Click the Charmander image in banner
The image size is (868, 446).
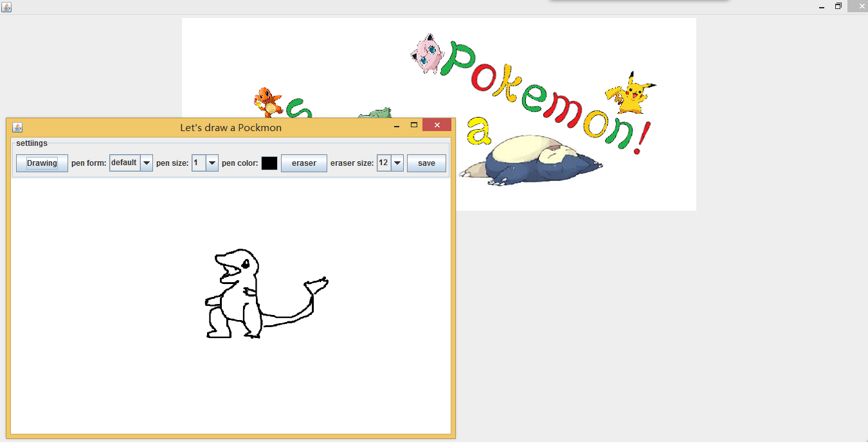268,103
